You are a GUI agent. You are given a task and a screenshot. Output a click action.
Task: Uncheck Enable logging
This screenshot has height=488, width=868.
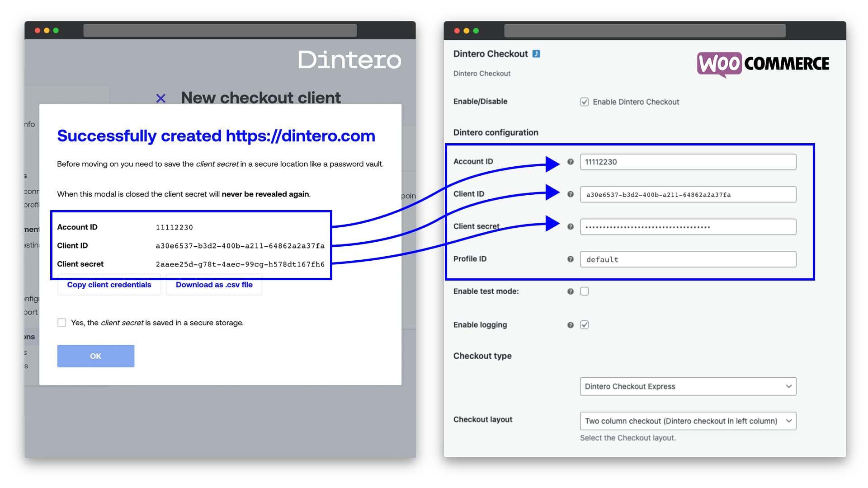pyautogui.click(x=584, y=324)
